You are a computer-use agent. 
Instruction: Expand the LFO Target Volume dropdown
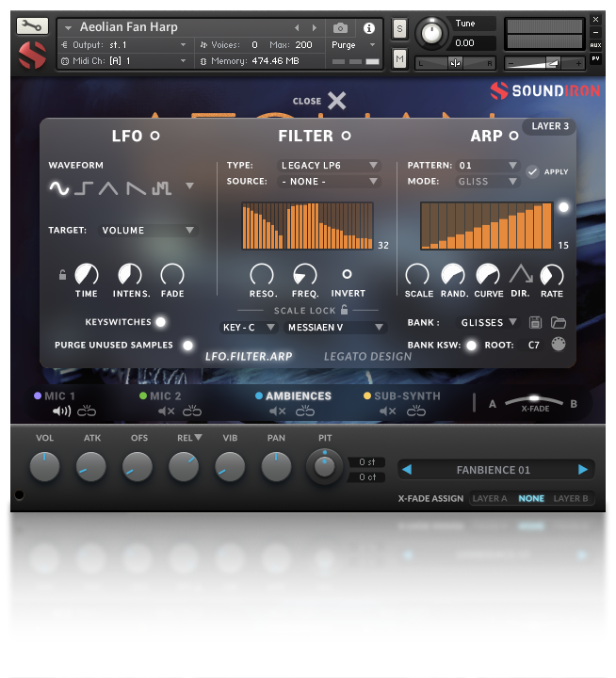(x=149, y=230)
